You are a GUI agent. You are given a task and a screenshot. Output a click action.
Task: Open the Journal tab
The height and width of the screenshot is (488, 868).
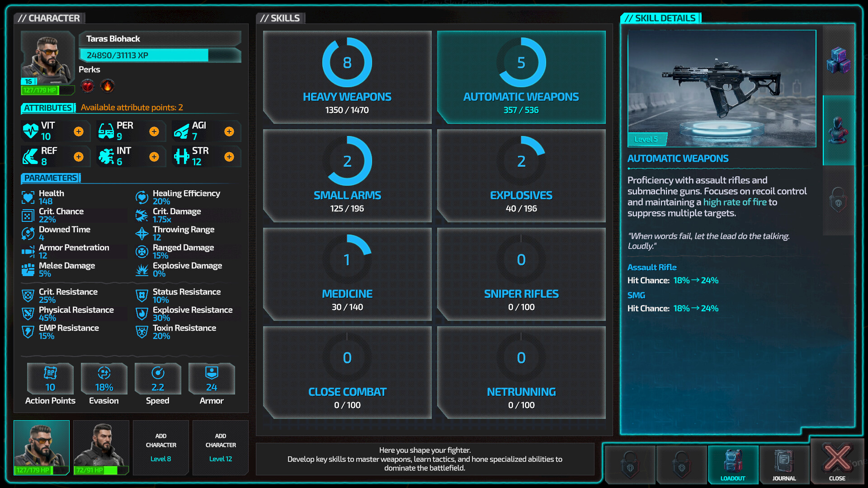(x=784, y=465)
